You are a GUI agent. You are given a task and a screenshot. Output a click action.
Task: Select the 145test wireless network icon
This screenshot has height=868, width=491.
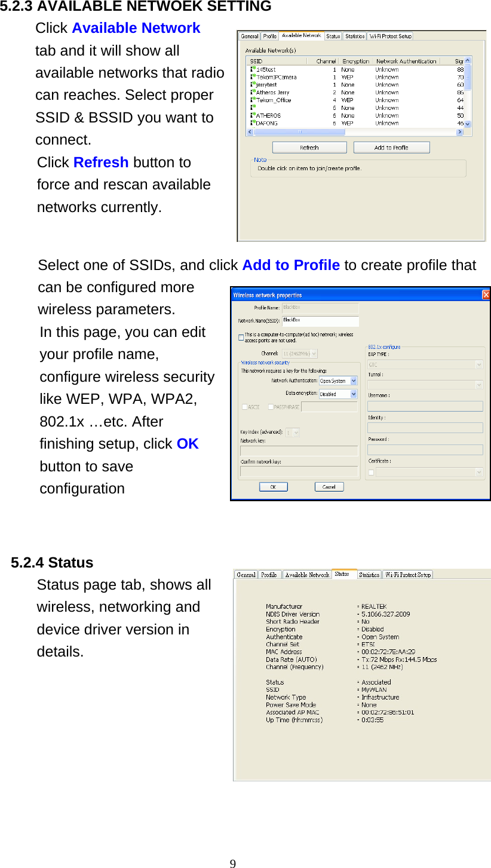[252, 70]
